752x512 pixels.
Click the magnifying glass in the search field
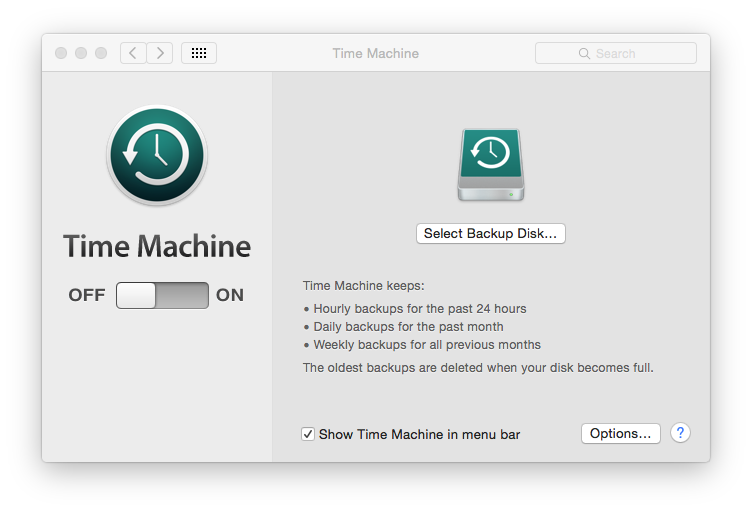click(584, 53)
